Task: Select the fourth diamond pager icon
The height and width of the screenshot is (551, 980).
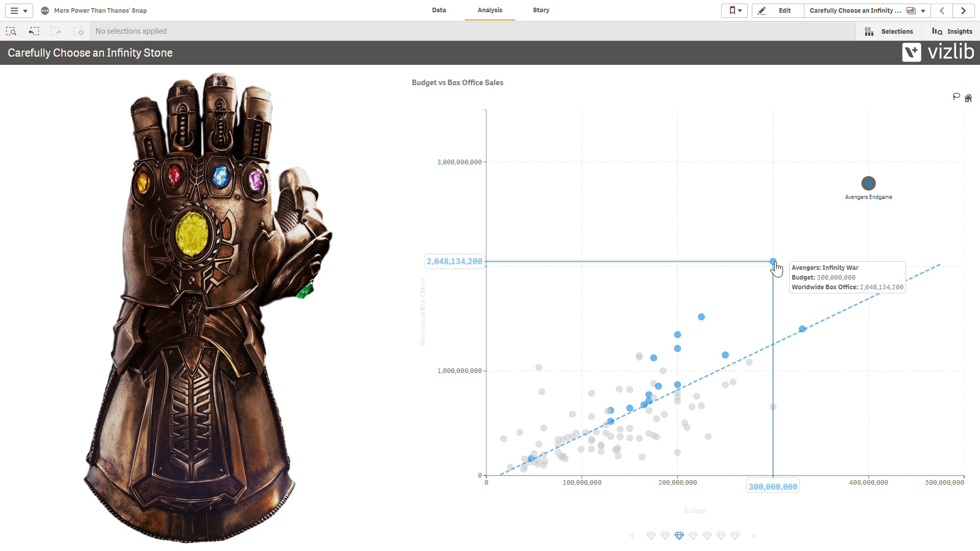Action: point(693,536)
